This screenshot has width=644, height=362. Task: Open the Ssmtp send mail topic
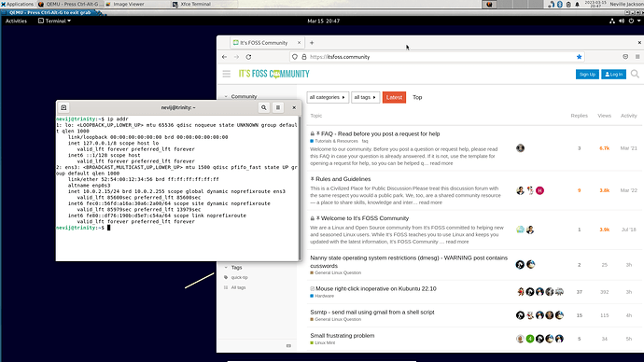[x=372, y=312]
